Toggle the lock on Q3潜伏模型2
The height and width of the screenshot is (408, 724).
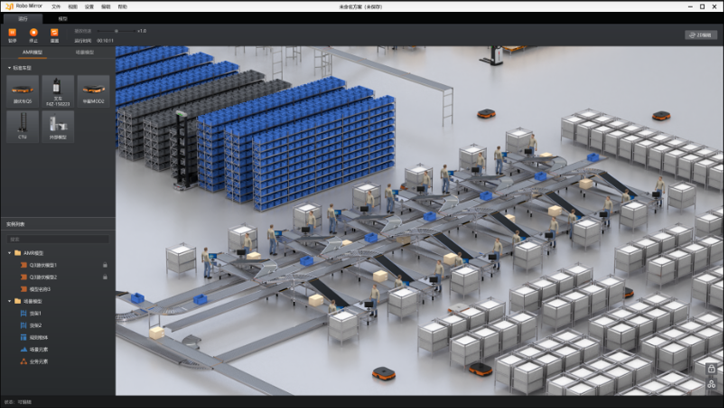(x=105, y=277)
